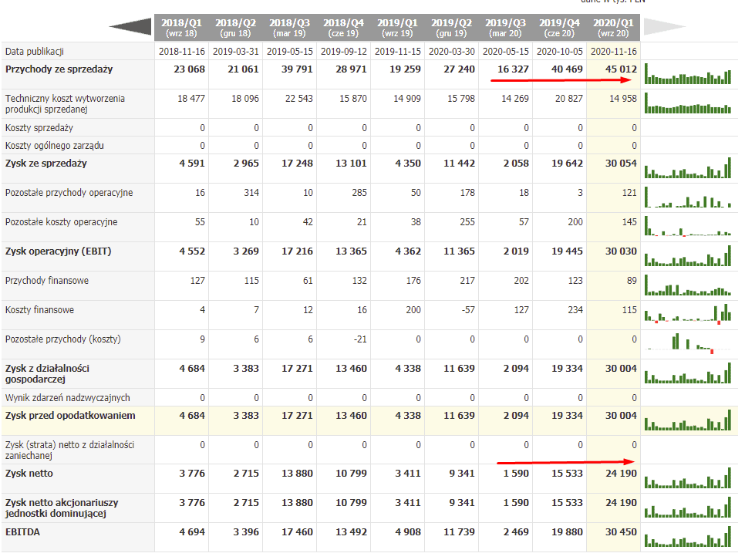The width and height of the screenshot is (745, 560).
Task: Click the Pozostałe przychody operacyjne mini chart
Action: [x=688, y=197]
